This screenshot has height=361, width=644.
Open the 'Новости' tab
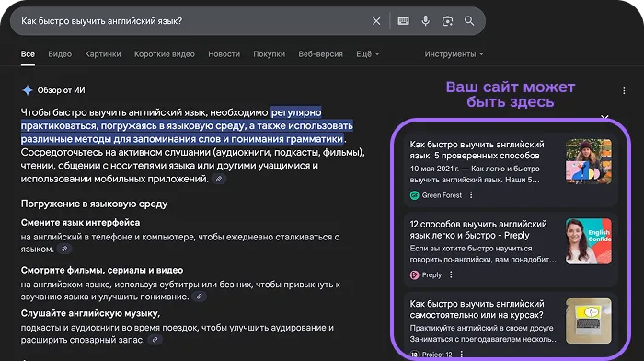[x=224, y=54]
